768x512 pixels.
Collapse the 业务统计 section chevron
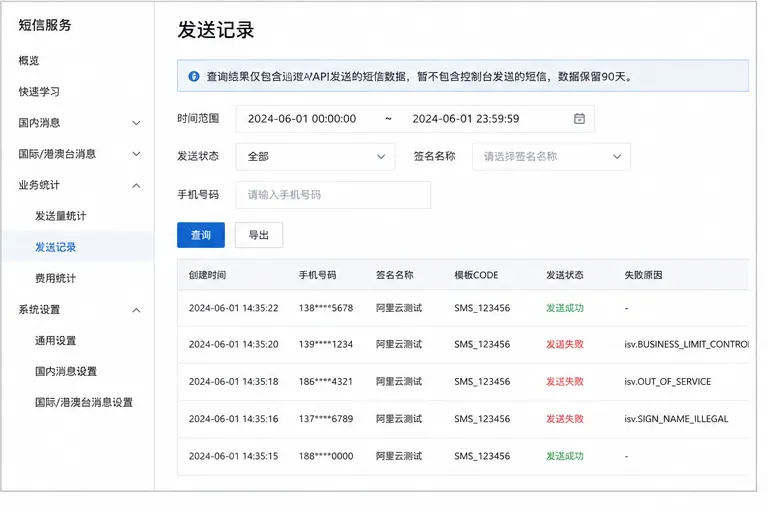[x=136, y=185]
